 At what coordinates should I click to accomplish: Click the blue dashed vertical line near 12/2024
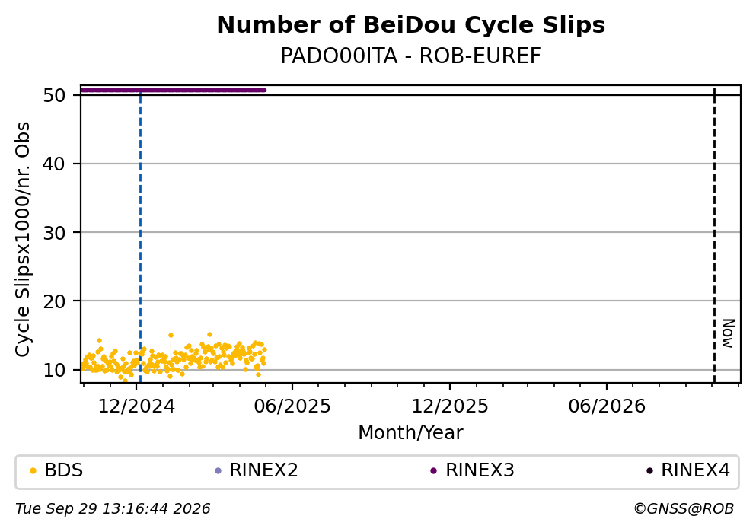coord(140,236)
